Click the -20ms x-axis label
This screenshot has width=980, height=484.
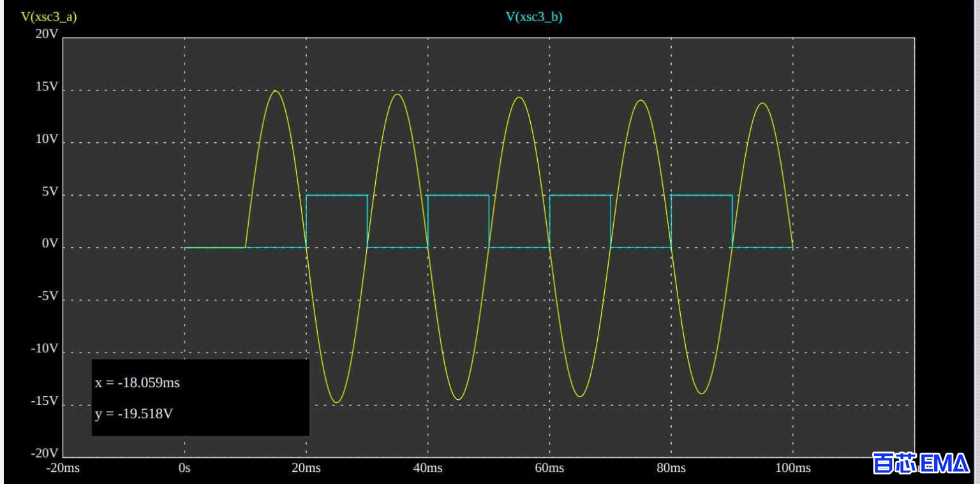pyautogui.click(x=63, y=468)
